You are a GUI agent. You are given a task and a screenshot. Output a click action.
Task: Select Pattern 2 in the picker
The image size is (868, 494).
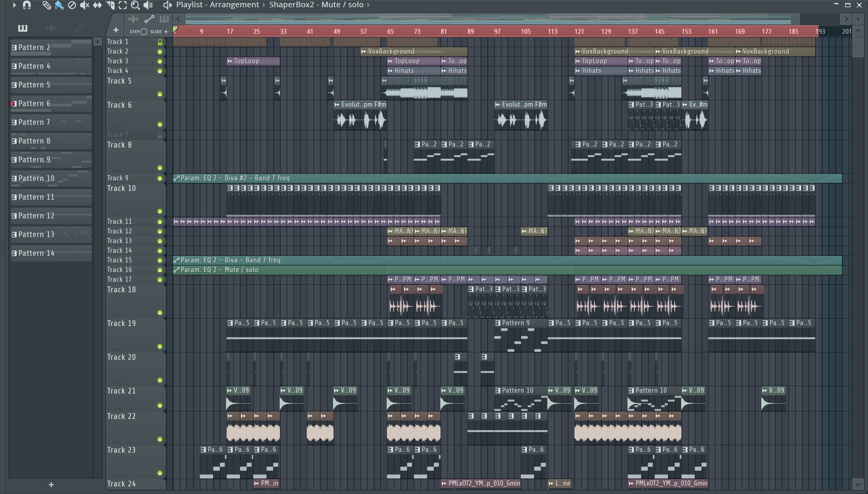tap(51, 48)
